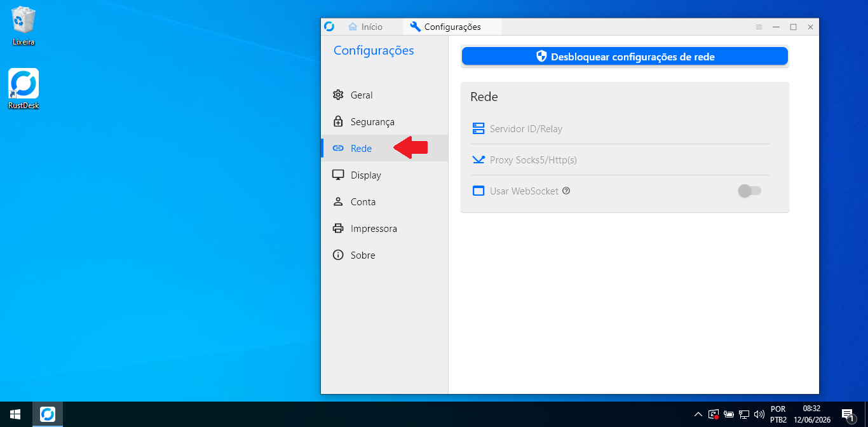Click the POR PTB2 language indicator
Viewport: 868px width, 427px height.
click(x=778, y=414)
